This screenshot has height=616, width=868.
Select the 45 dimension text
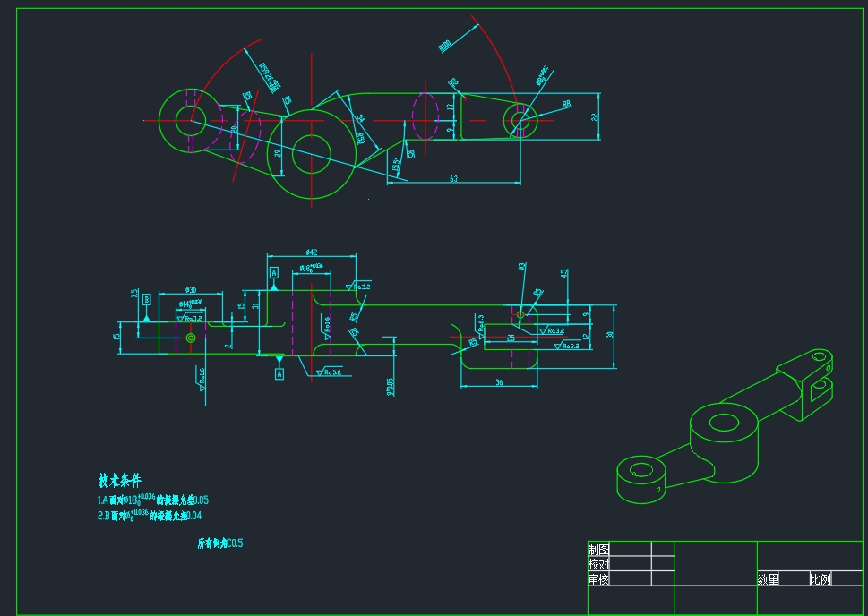click(564, 273)
